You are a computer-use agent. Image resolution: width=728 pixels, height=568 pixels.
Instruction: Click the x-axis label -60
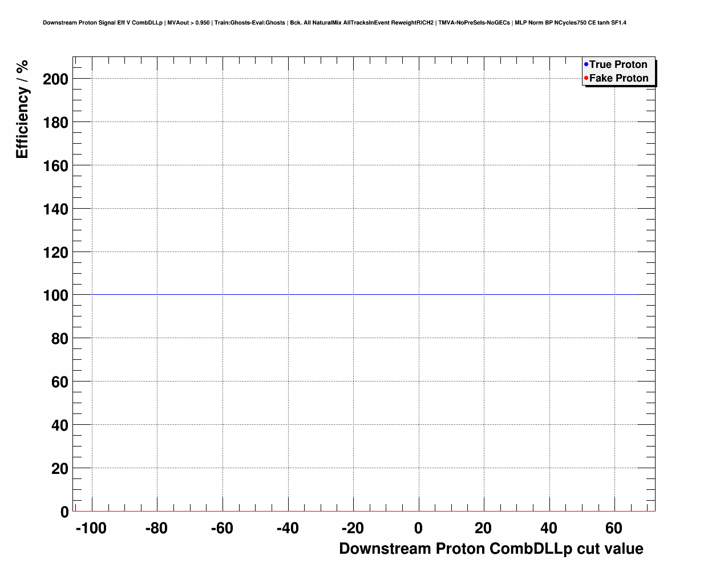click(x=222, y=529)
